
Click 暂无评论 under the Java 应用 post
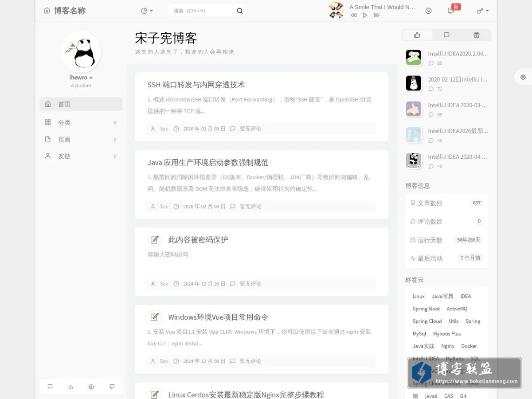click(250, 206)
